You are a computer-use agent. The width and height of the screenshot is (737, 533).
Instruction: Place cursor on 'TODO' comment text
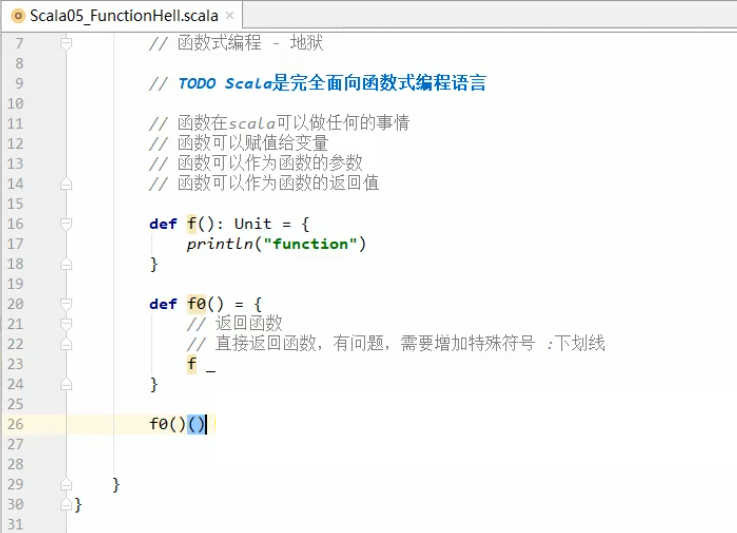197,84
